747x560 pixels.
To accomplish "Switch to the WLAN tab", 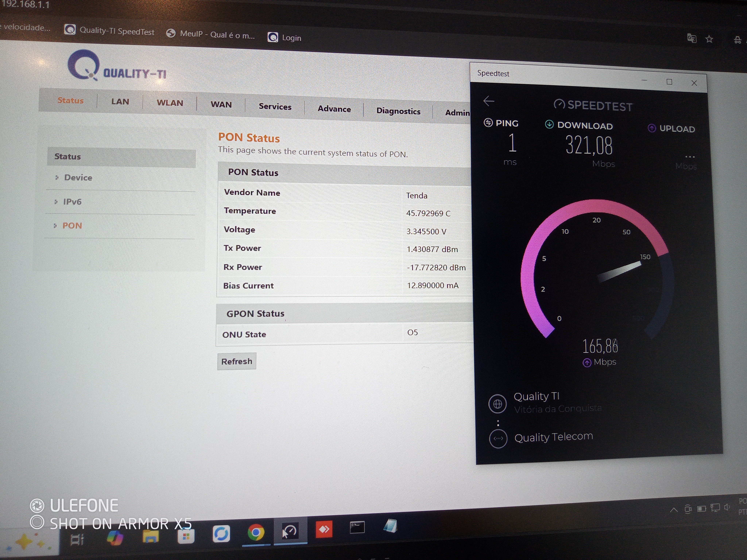I will [x=170, y=103].
